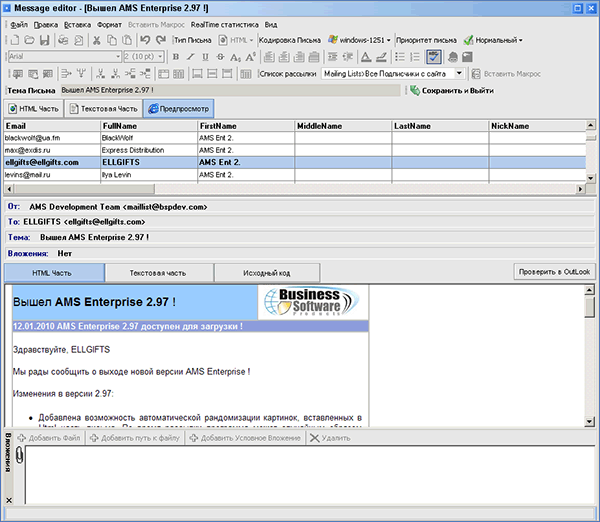Screen dimensions: 600x522
Task: Switch to Исходный код preview tab
Action: (267, 273)
